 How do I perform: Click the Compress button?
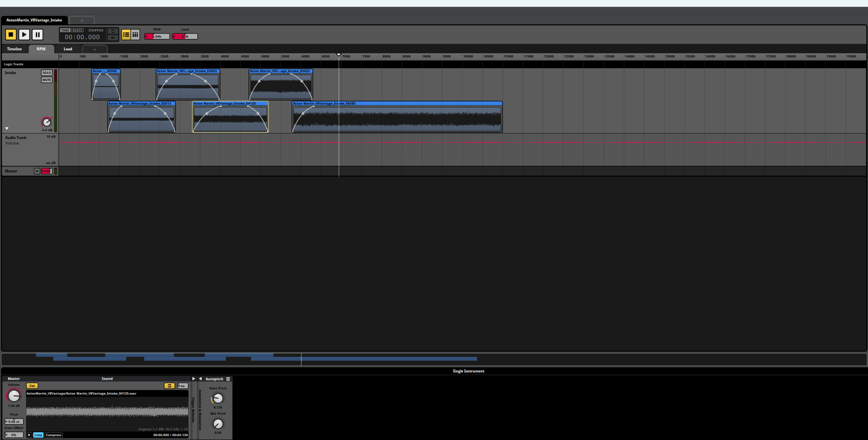(x=54, y=435)
